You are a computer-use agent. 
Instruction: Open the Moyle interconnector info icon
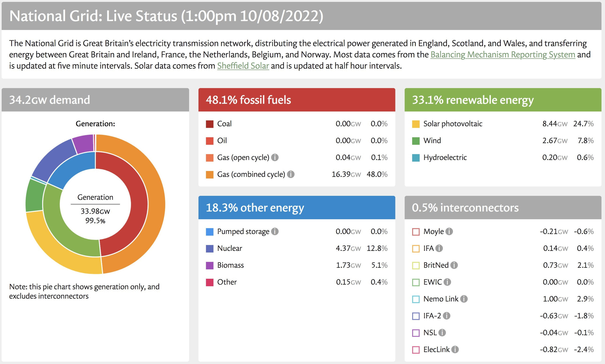pyautogui.click(x=449, y=231)
